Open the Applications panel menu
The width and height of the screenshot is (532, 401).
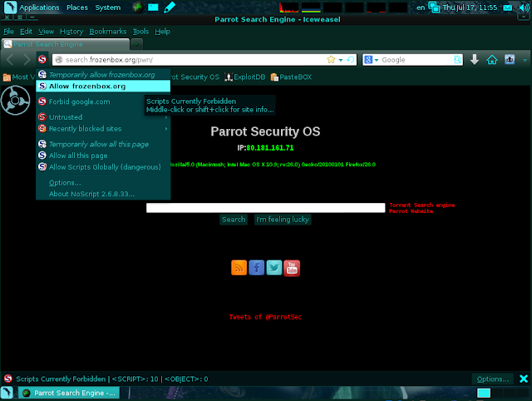coord(39,7)
